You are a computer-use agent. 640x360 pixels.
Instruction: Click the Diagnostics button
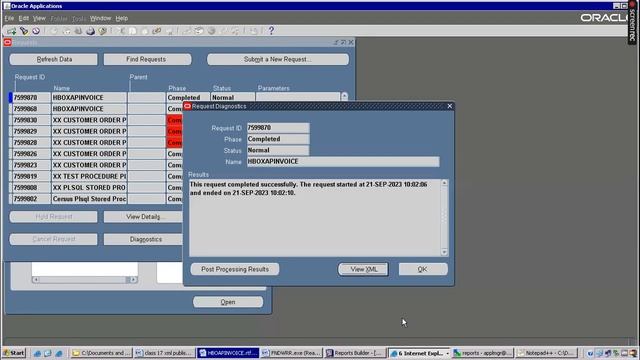[x=143, y=239]
